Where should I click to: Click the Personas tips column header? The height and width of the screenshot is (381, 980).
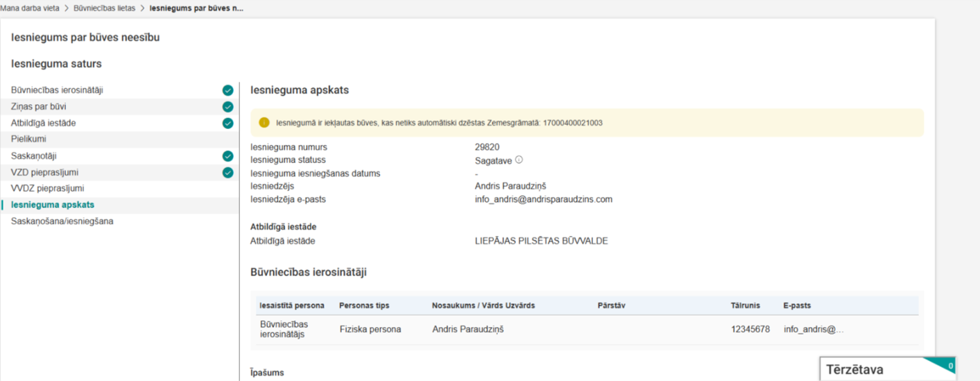click(x=364, y=305)
